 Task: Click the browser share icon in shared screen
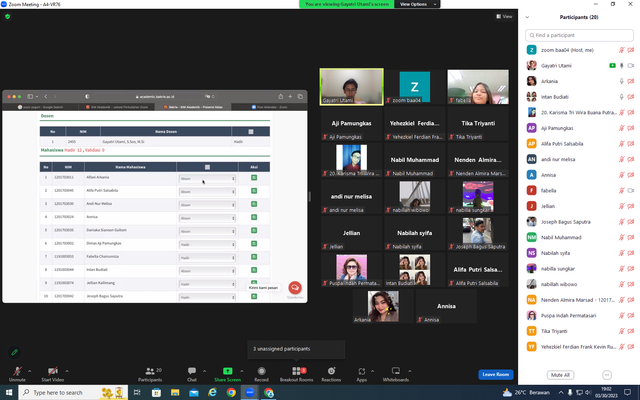[280, 97]
